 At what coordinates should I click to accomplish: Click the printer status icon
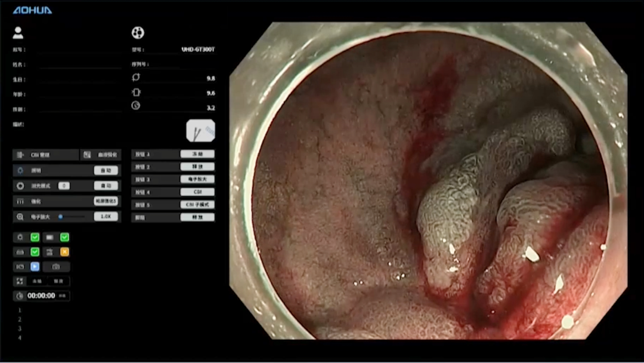(x=20, y=252)
